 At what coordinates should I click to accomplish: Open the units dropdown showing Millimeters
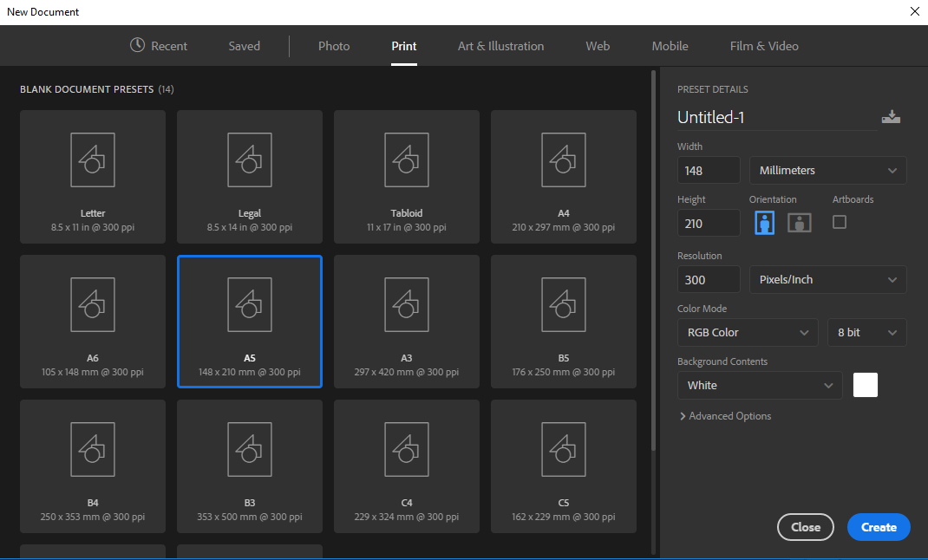click(827, 170)
